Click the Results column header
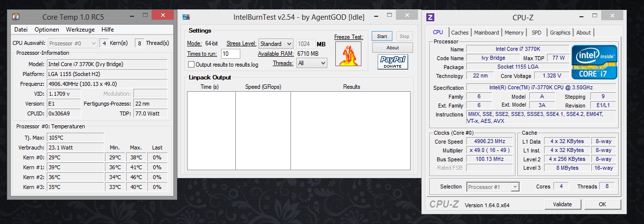The width and height of the screenshot is (644, 224). pos(352,87)
